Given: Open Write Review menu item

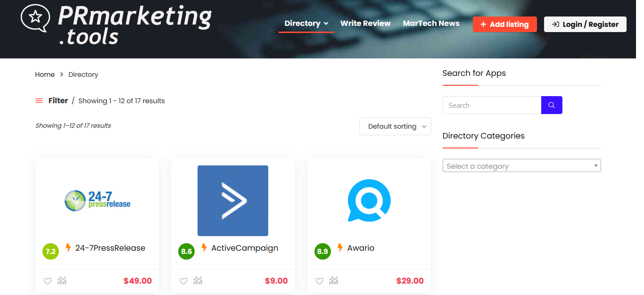Looking at the screenshot, I should [365, 23].
